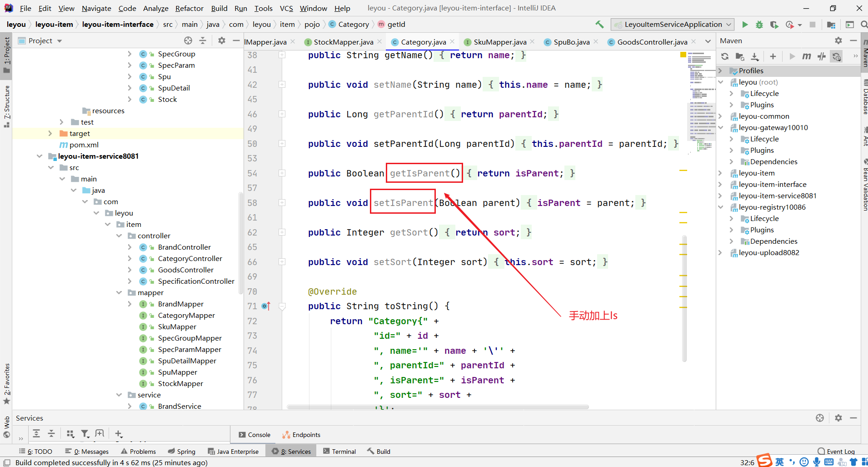Screen dimensions: 868x467
Task: Download Maven sources and documentation
Action: coord(755,56)
